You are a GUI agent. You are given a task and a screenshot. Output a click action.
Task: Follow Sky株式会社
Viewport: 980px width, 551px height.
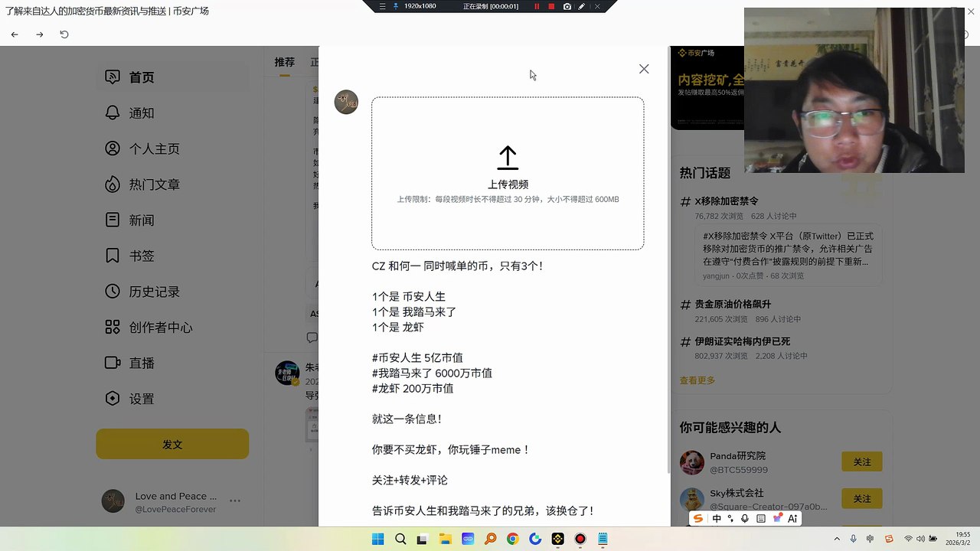[x=862, y=499]
